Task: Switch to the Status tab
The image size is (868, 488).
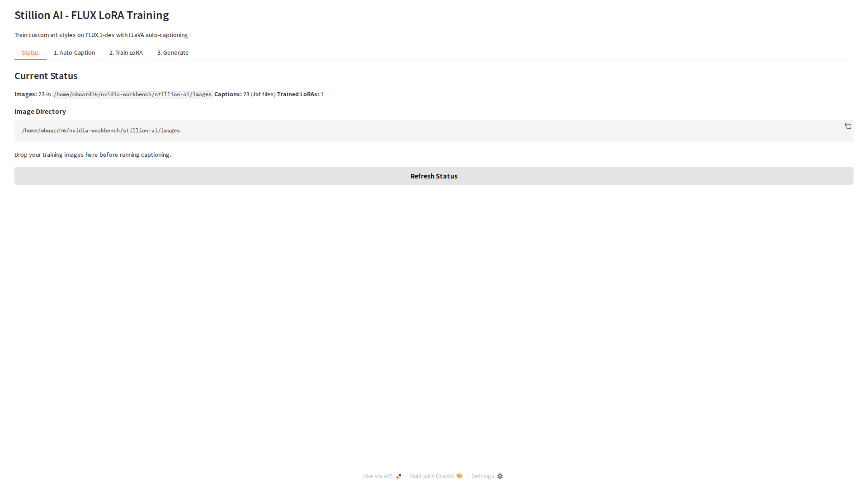Action: pyautogui.click(x=30, y=52)
